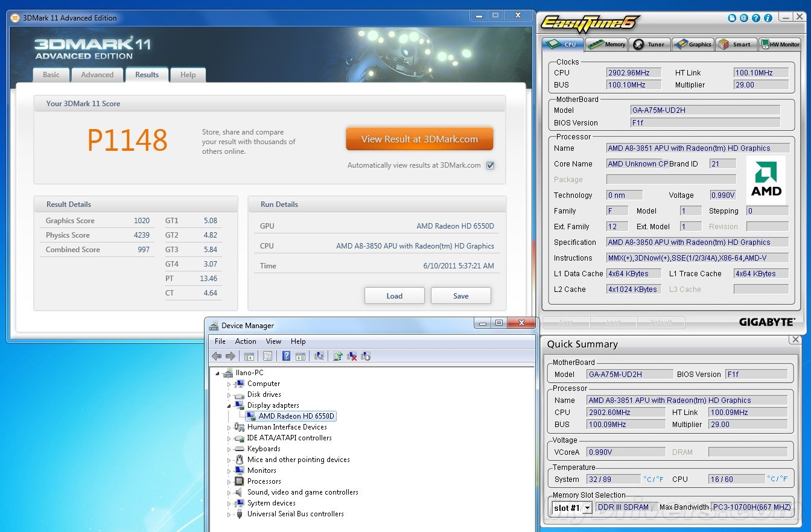Open the memory slot #1 dropdown
811x532 pixels.
coord(587,508)
